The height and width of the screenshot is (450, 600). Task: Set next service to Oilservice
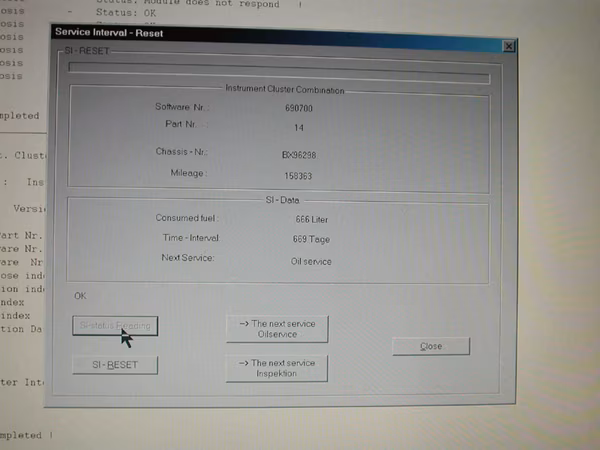(x=277, y=329)
